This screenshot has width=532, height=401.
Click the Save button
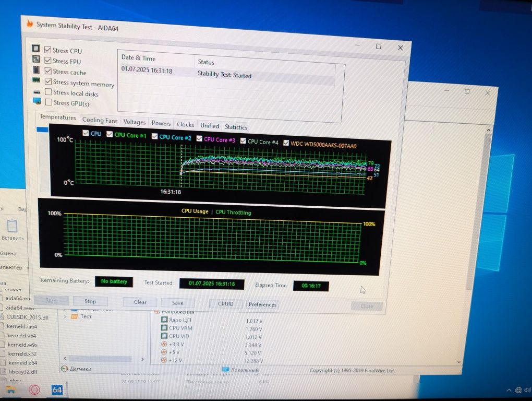(177, 303)
